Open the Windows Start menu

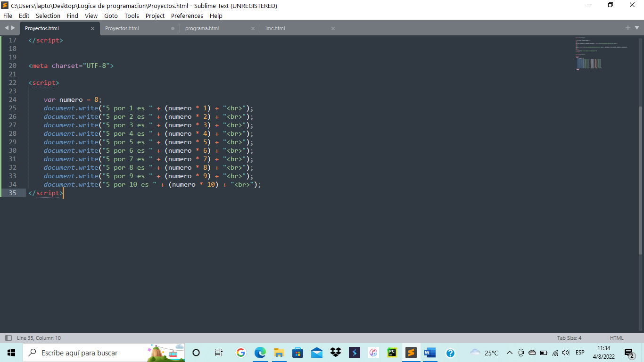point(11,353)
